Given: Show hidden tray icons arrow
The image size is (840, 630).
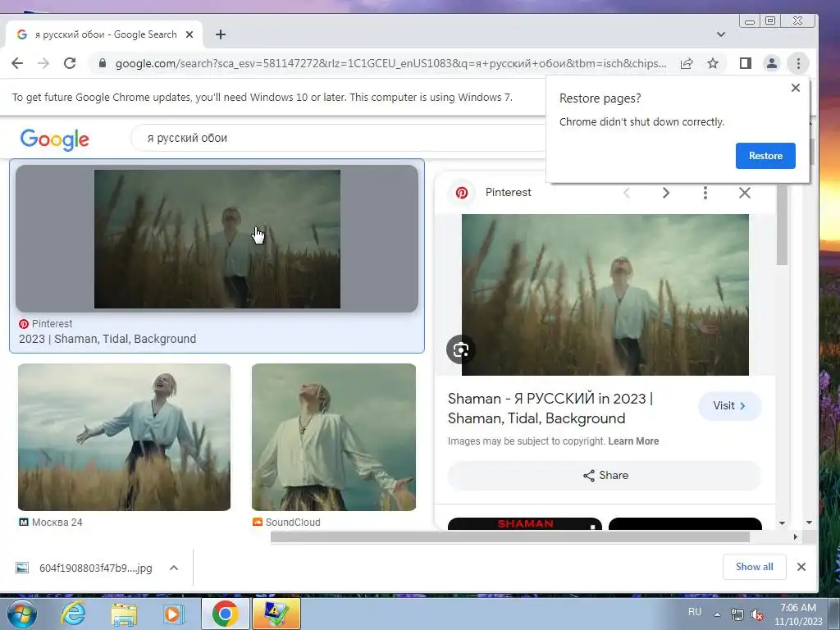Looking at the screenshot, I should 717,614.
